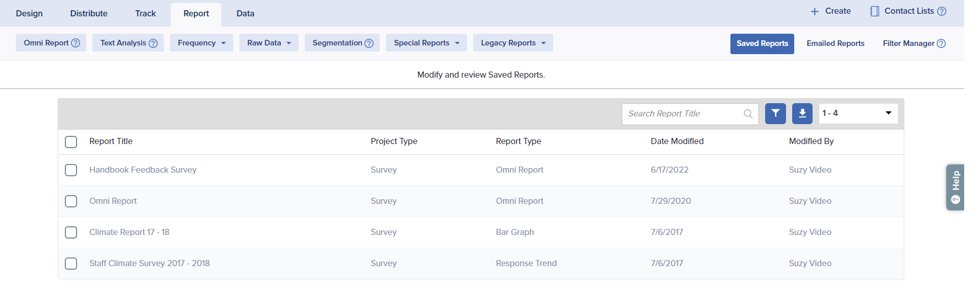Screen dimensions: 980x283
Task: Check the Handbook Feedback Survey checkbox
Action: point(71,170)
